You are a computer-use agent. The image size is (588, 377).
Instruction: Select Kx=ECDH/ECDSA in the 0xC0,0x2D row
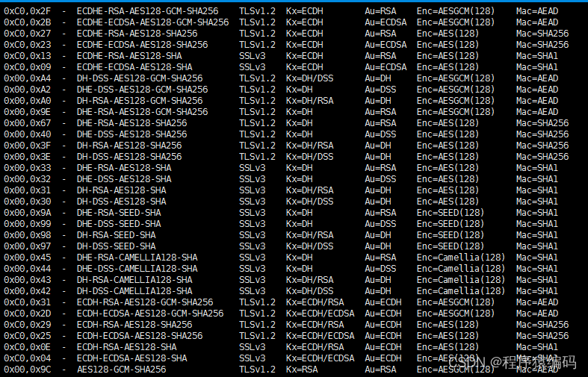coord(320,314)
